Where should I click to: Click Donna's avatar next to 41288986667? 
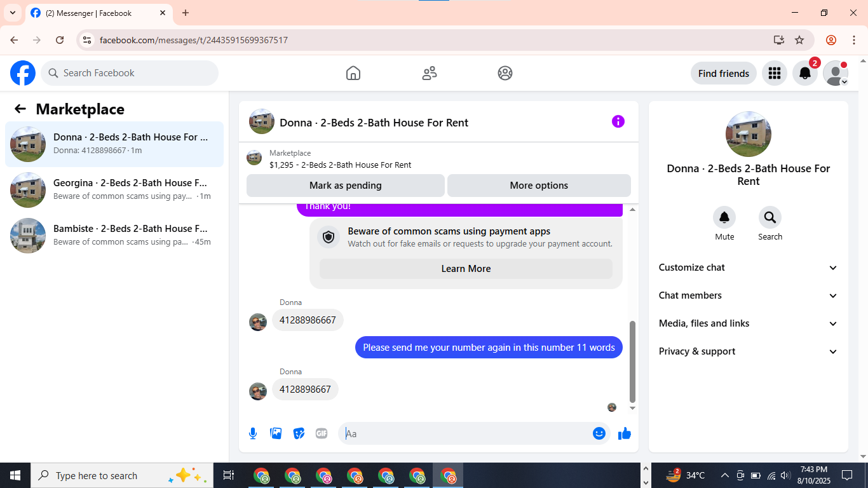tap(258, 322)
